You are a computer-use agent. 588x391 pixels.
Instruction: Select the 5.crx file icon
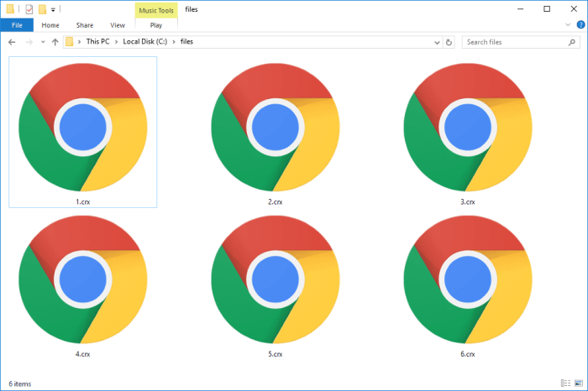[x=276, y=279]
